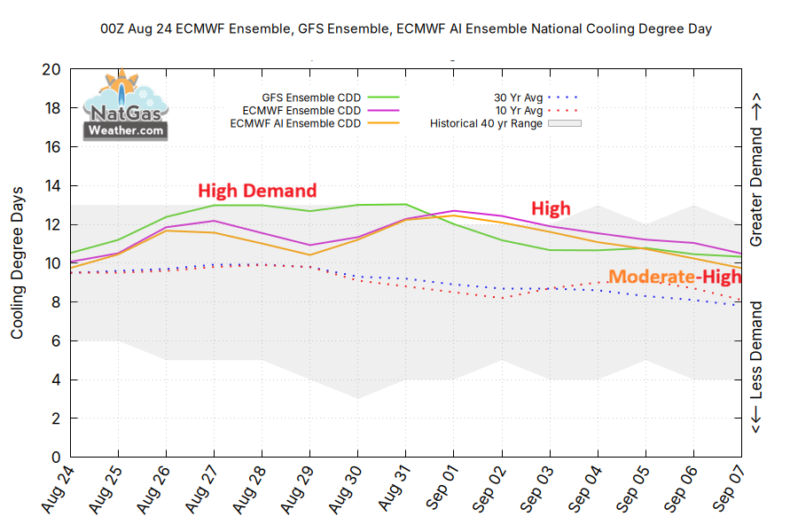Click the red High Demand annotation
Viewport: 798px width, 532px height.
257,191
